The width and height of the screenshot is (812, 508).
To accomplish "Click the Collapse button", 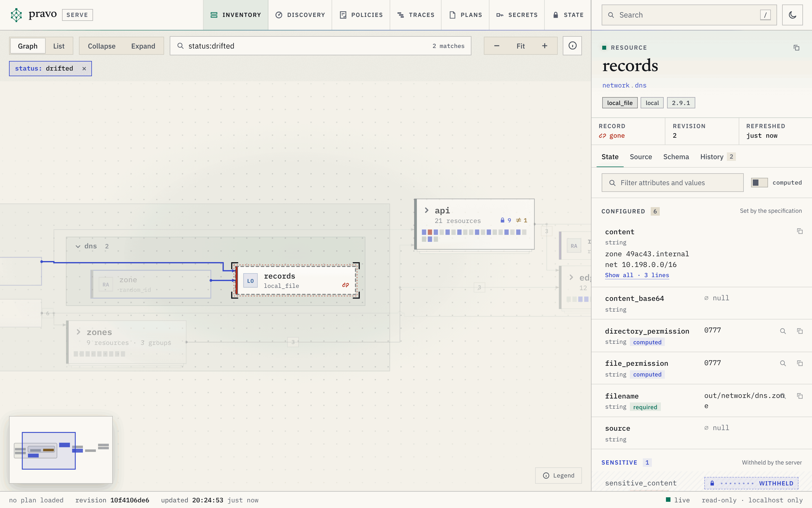I will [x=102, y=46].
